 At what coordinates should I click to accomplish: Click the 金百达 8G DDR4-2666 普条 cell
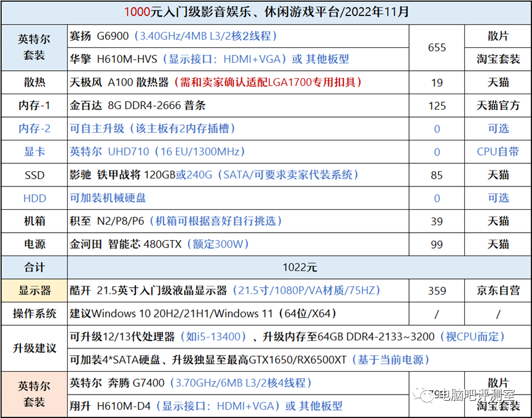(x=238, y=106)
